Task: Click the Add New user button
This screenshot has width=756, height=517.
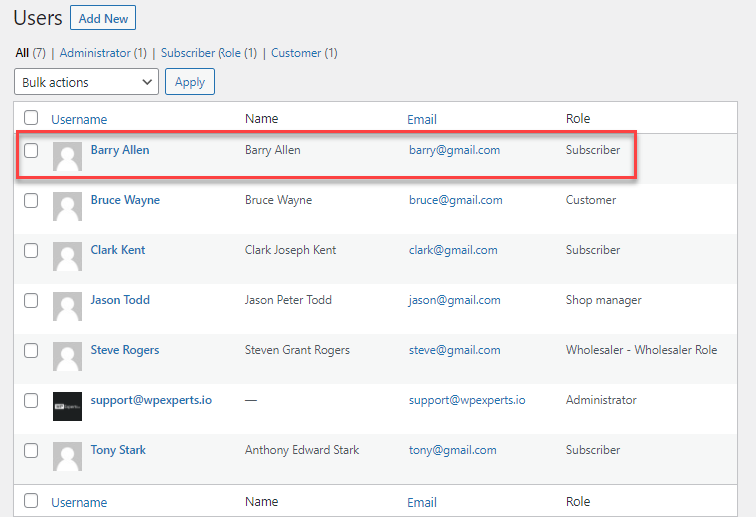Action: (103, 18)
